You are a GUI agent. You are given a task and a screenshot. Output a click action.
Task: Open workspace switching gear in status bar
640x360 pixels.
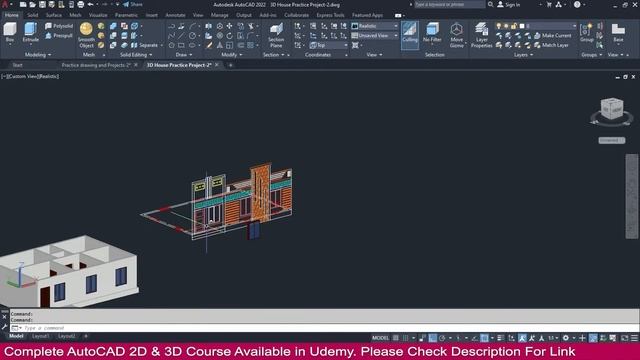(x=565, y=338)
